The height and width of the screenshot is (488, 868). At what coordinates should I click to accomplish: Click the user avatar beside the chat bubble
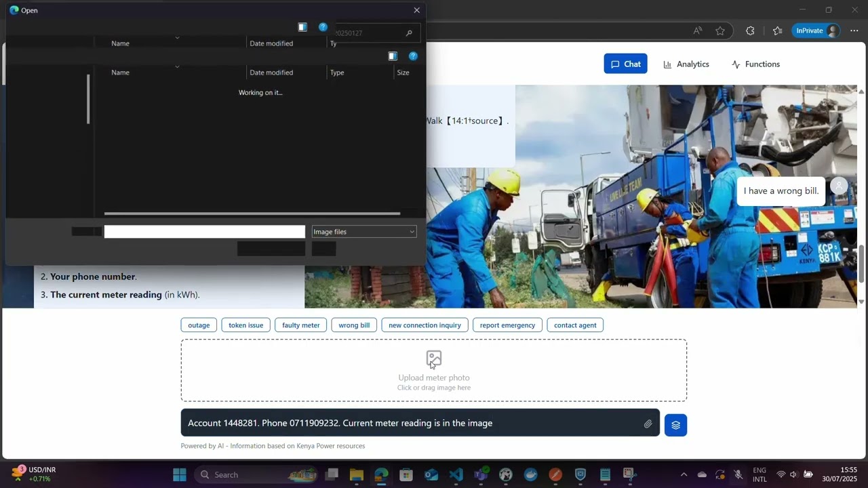[x=840, y=186]
